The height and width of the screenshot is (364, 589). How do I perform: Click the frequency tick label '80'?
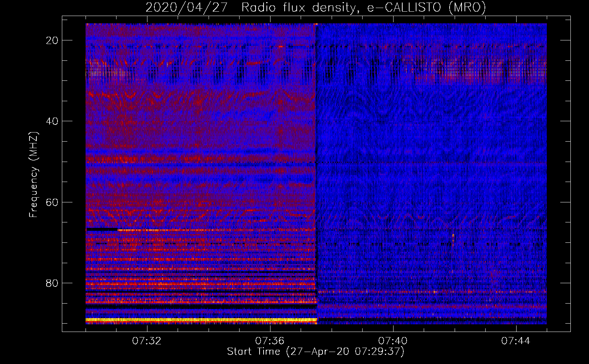coord(52,283)
